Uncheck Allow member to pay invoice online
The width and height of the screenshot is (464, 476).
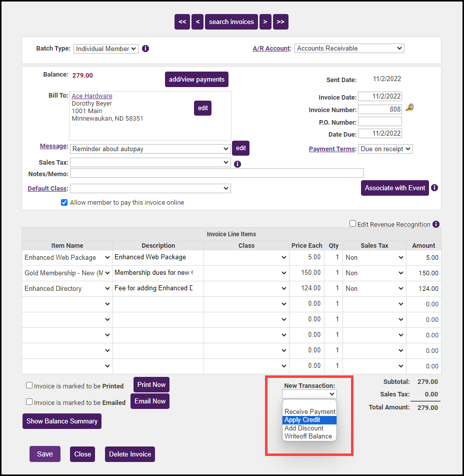pyautogui.click(x=64, y=203)
